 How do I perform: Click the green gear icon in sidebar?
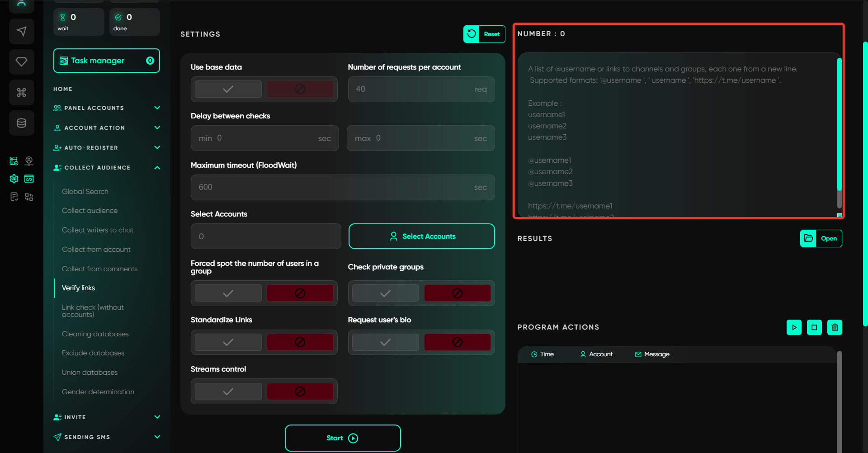pos(14,179)
